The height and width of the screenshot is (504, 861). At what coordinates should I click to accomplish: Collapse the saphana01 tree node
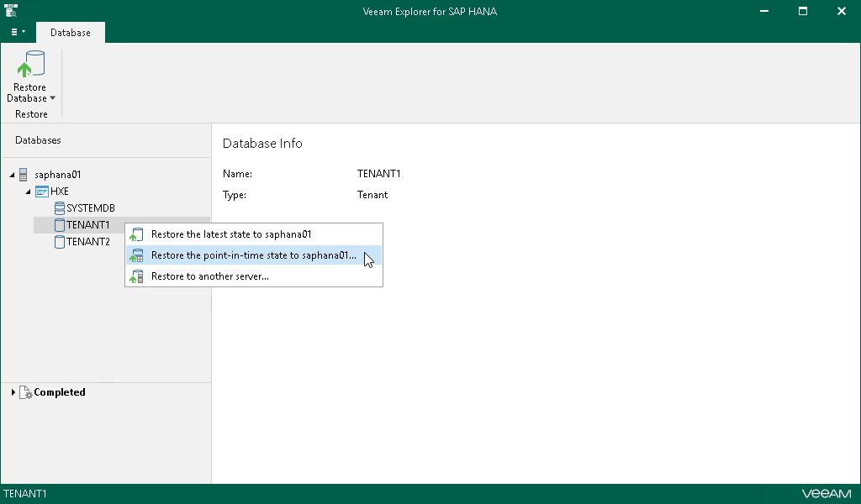(12, 175)
